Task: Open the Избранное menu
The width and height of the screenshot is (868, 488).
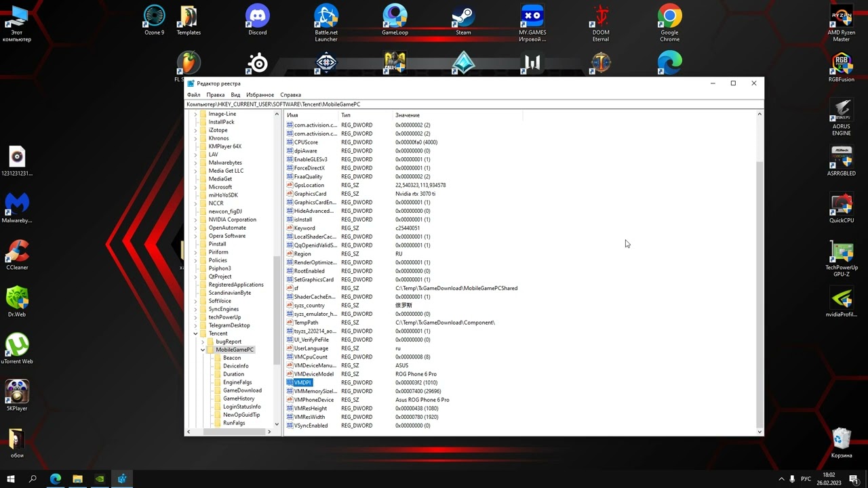Action: pyautogui.click(x=260, y=95)
